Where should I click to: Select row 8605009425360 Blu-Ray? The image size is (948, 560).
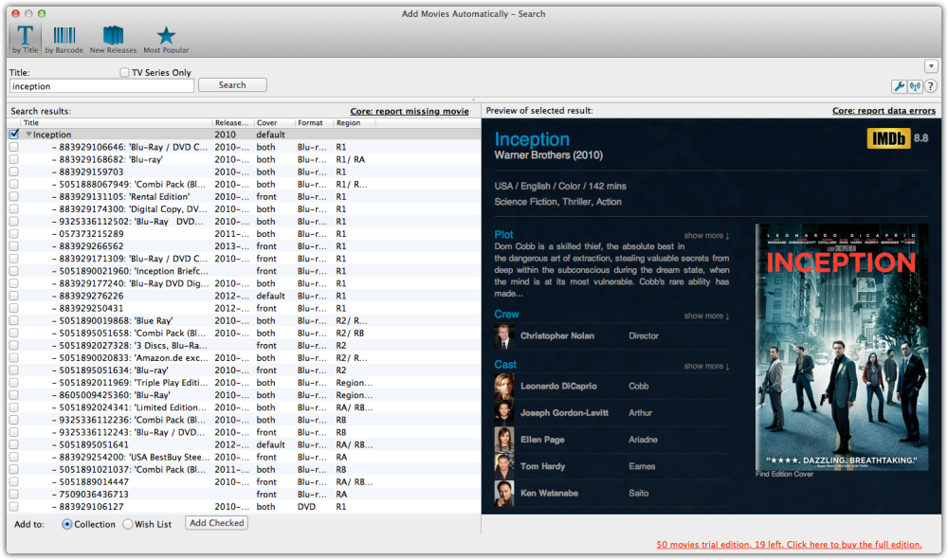(244, 394)
